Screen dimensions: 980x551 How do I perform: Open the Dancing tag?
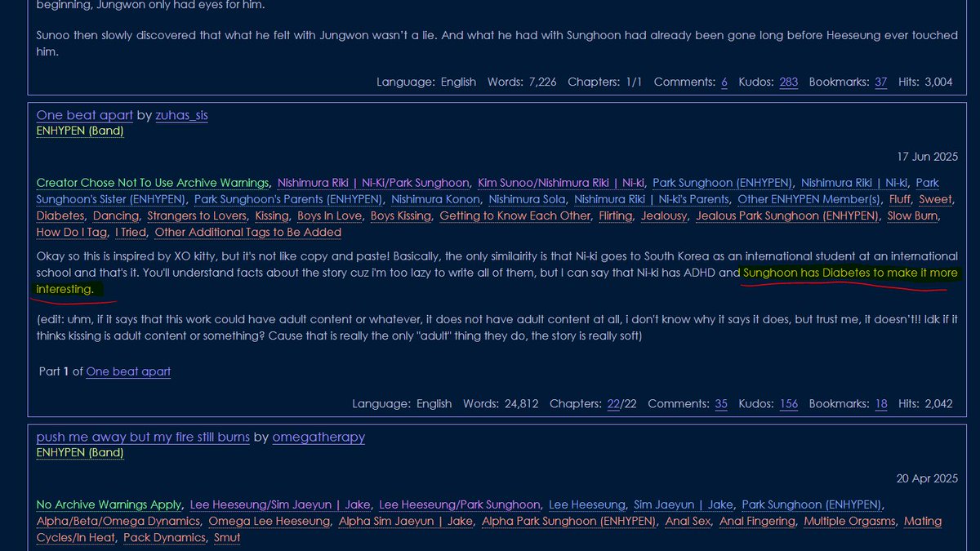click(x=115, y=216)
